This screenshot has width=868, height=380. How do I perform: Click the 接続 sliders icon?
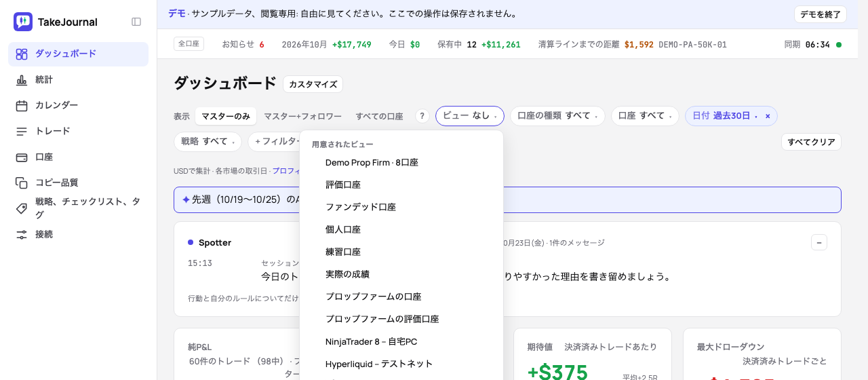point(22,235)
